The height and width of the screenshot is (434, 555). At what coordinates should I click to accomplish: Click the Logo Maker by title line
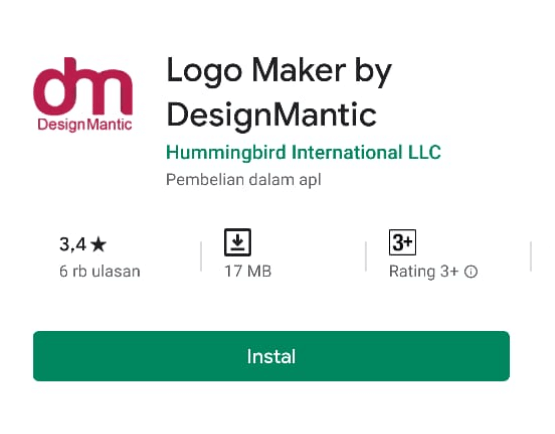(279, 72)
